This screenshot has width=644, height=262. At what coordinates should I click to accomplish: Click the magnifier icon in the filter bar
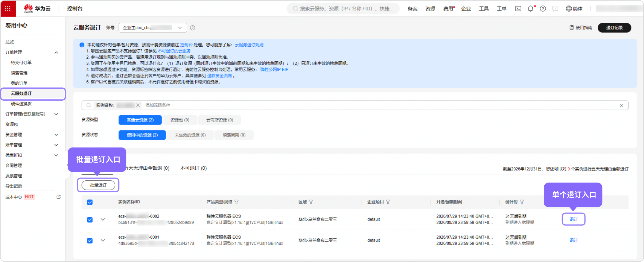(89, 105)
